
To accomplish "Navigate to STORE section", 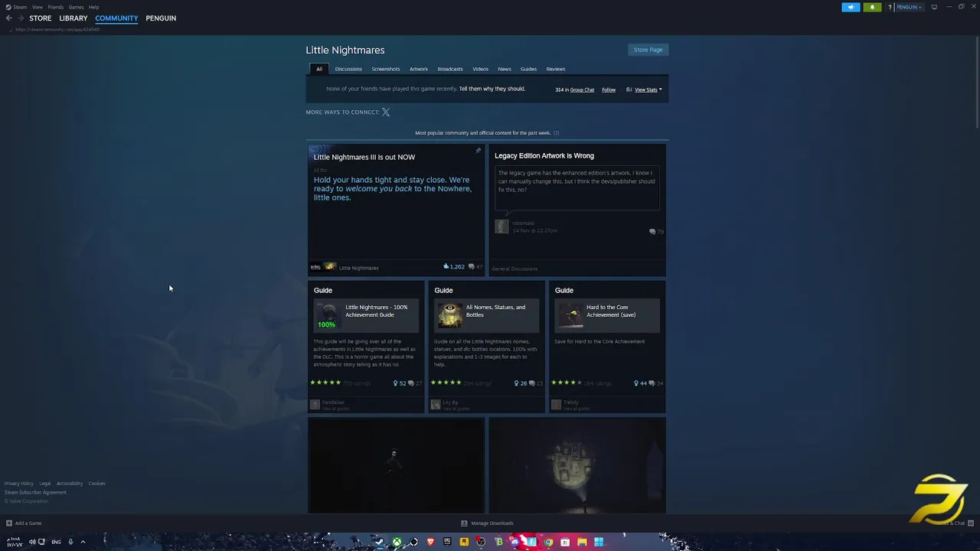I will [x=41, y=18].
